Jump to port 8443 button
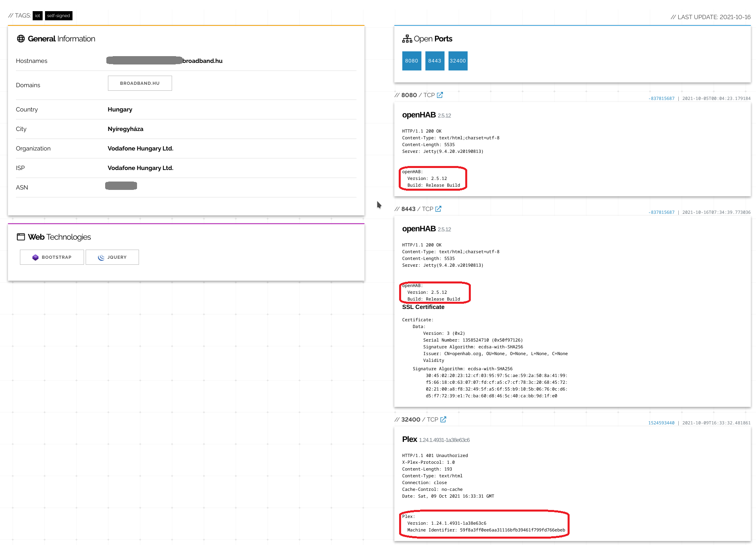 435,61
